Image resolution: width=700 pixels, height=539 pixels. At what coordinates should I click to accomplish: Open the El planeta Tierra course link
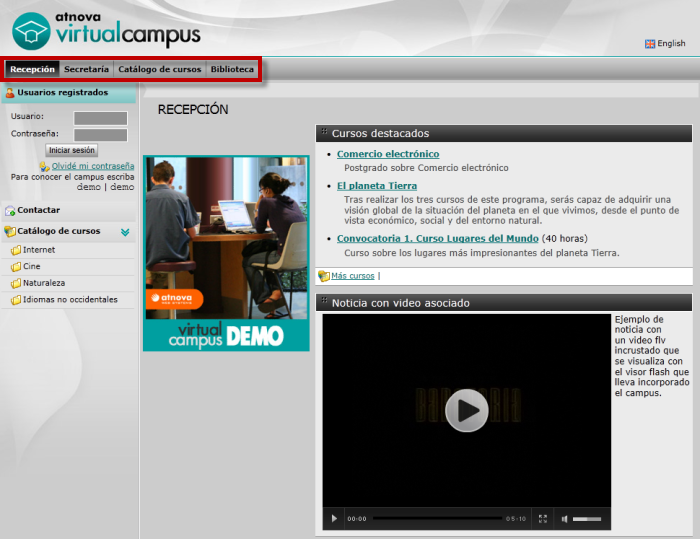[377, 185]
